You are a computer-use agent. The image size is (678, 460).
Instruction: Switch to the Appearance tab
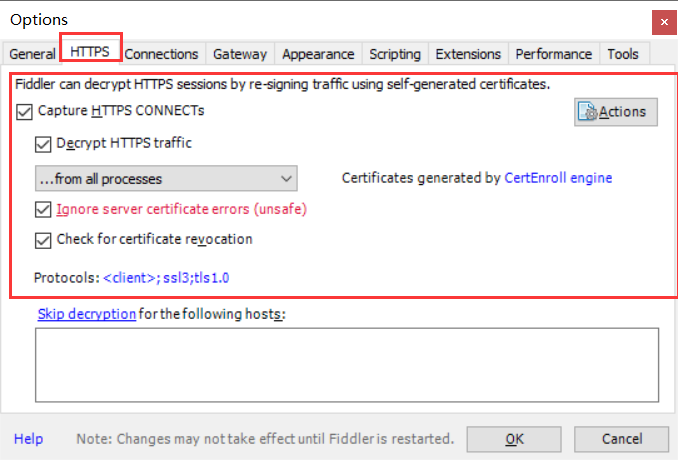pyautogui.click(x=318, y=54)
